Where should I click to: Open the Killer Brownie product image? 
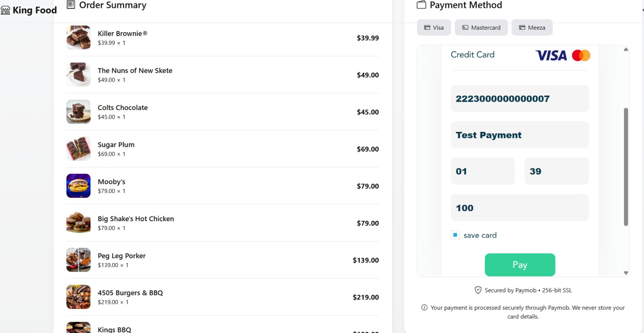point(78,38)
